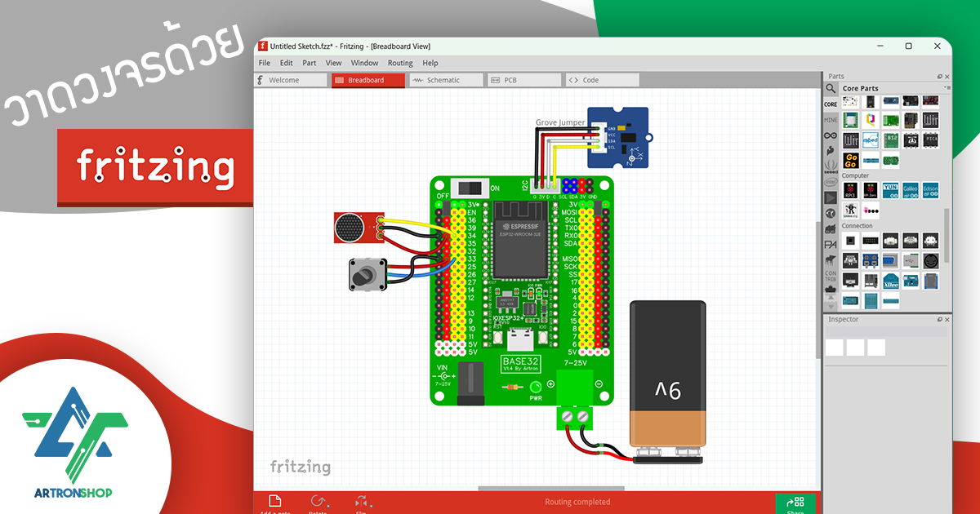Float the Parts panel
The image size is (980, 514).
[x=939, y=77]
